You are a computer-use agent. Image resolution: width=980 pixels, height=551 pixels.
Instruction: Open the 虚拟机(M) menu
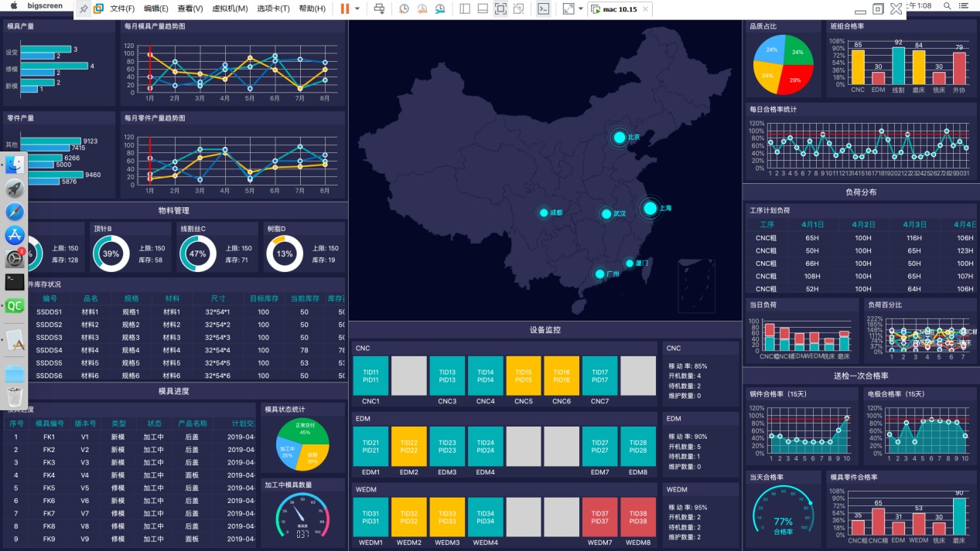point(229,9)
